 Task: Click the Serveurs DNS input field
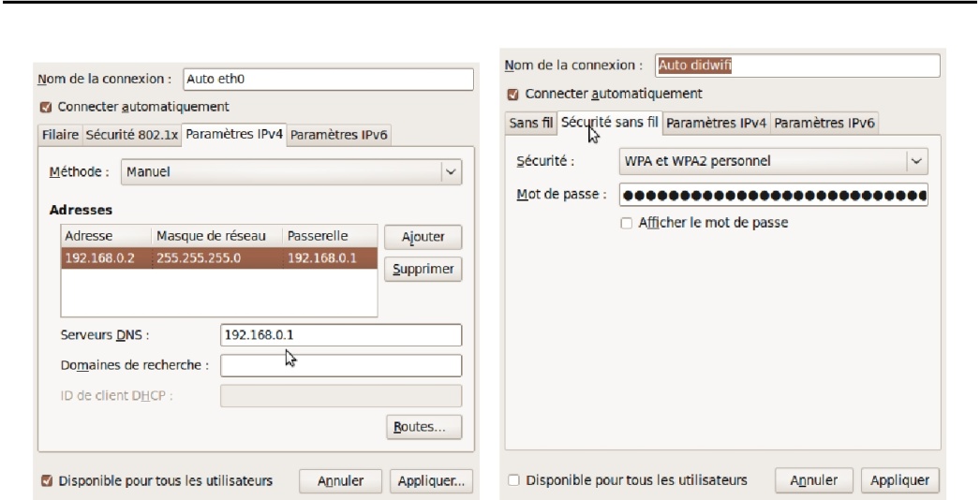341,334
